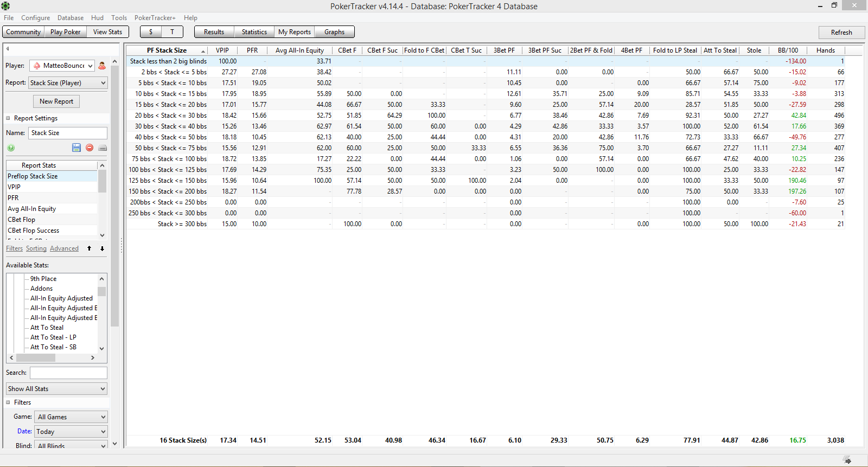
Task: Sort by the BB/100 column header
Action: [x=788, y=50]
